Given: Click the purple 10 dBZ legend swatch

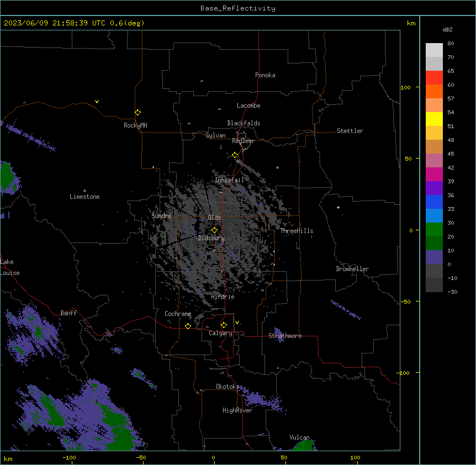Looking at the screenshot, I should 434,257.
